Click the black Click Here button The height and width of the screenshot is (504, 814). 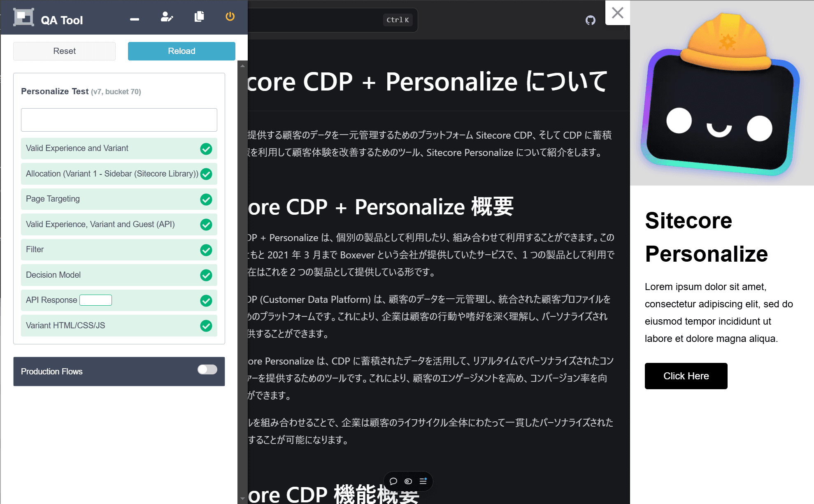tap(686, 376)
